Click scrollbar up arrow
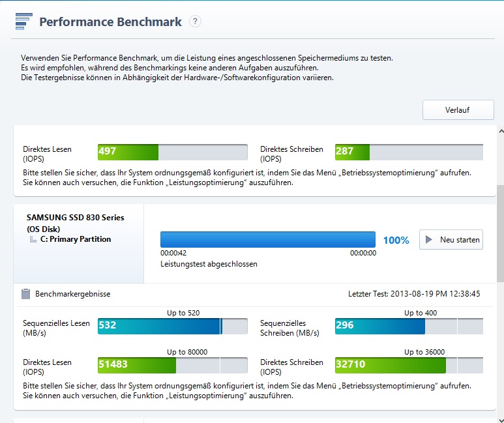The width and height of the screenshot is (504, 423). pos(501,131)
